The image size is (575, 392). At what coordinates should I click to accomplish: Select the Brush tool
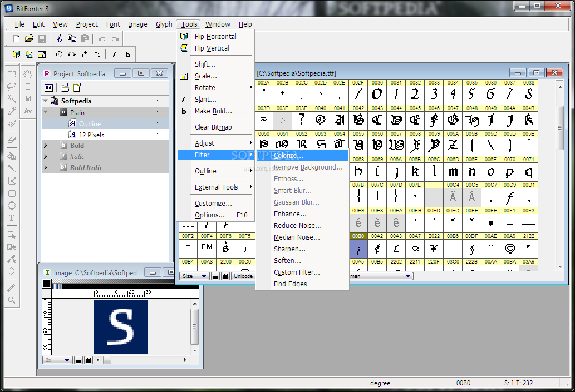[12, 123]
